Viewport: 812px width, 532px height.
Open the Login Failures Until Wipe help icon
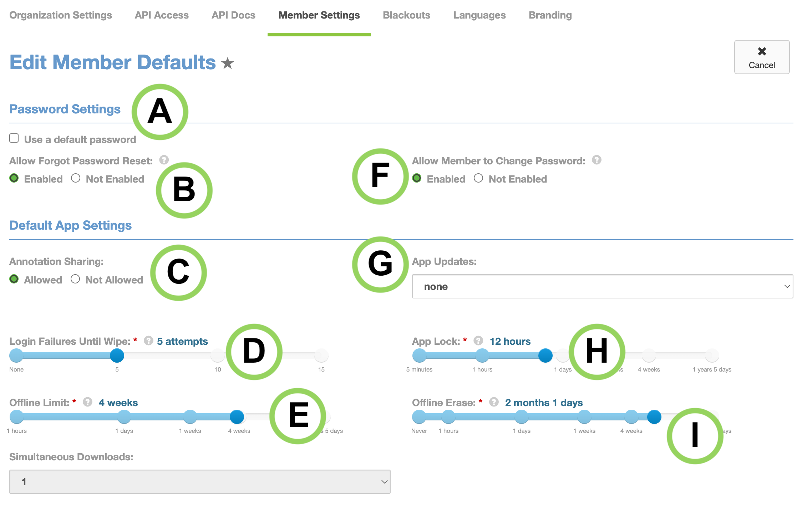pyautogui.click(x=148, y=341)
